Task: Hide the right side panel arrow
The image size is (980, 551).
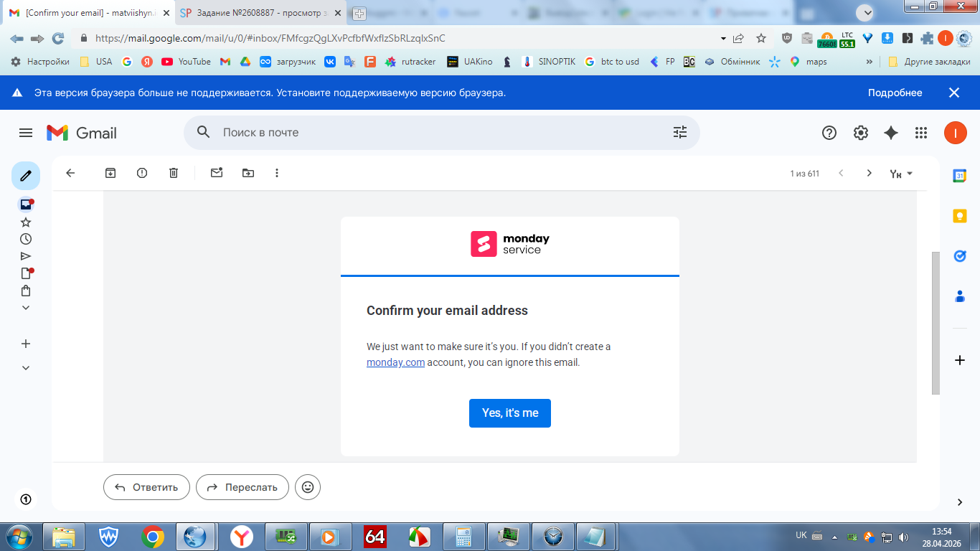Action: coord(960,502)
